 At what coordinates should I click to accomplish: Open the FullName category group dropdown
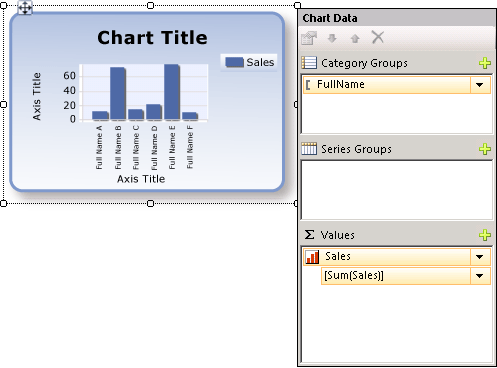[x=480, y=85]
